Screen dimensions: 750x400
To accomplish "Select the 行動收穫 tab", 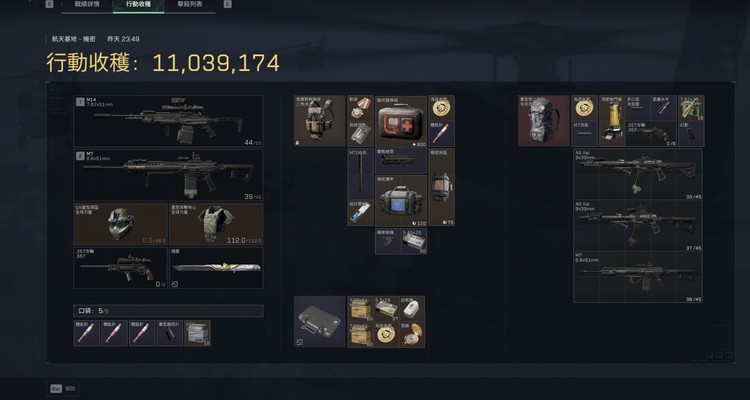I will pyautogui.click(x=138, y=4).
